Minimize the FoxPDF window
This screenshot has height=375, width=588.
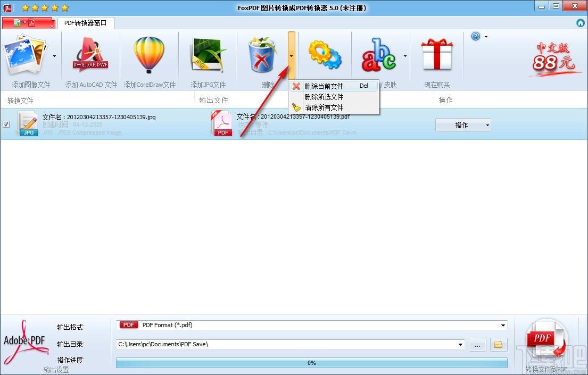coord(542,6)
